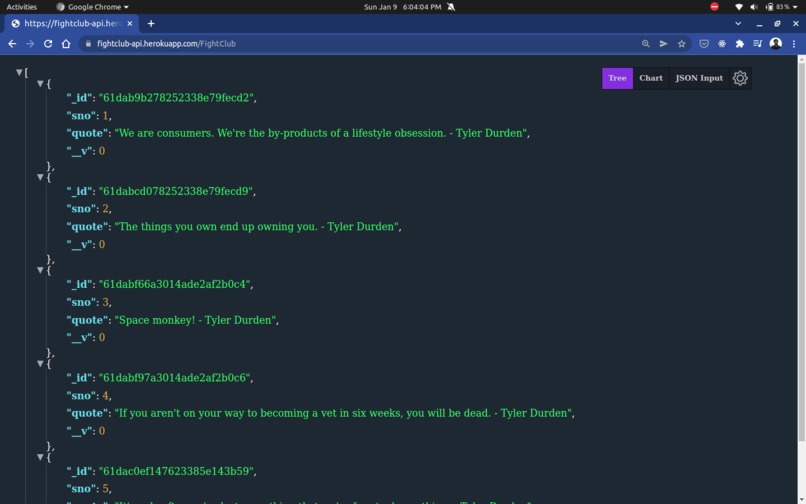
Task: Open the zoom magnifier in address bar
Action: pyautogui.click(x=646, y=44)
